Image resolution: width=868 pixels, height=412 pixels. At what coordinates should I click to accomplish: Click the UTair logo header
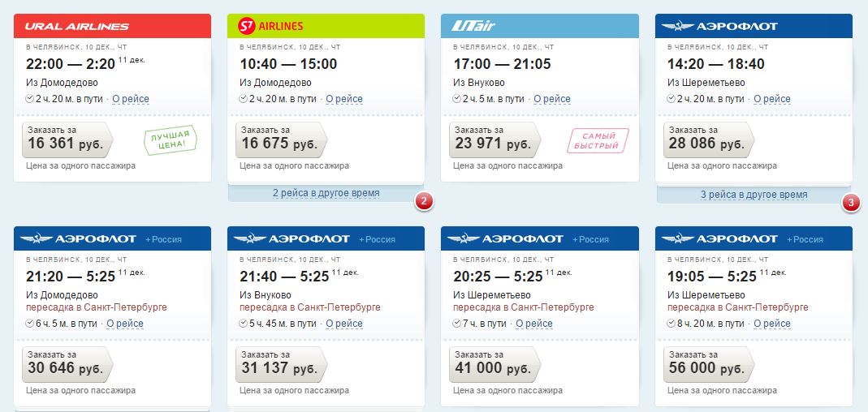pos(540,26)
